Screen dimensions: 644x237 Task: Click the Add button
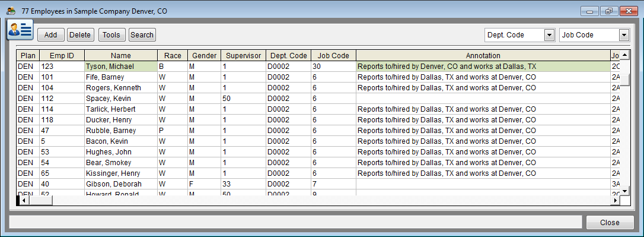50,35
